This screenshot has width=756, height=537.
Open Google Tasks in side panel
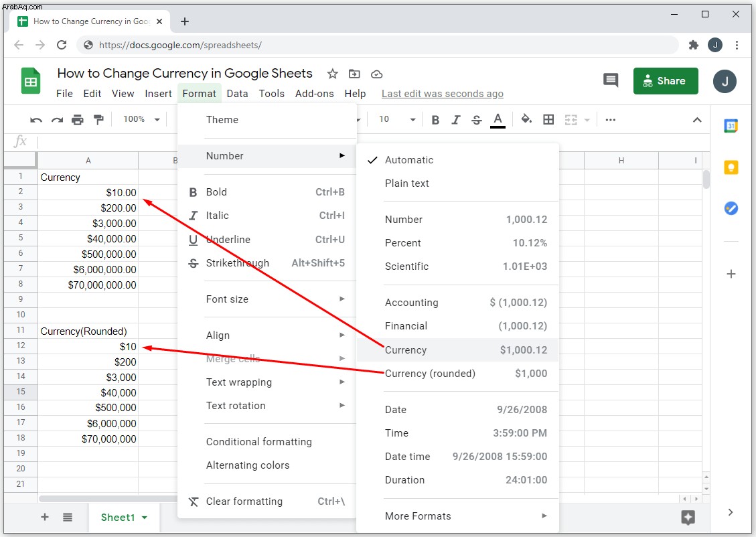(x=731, y=208)
